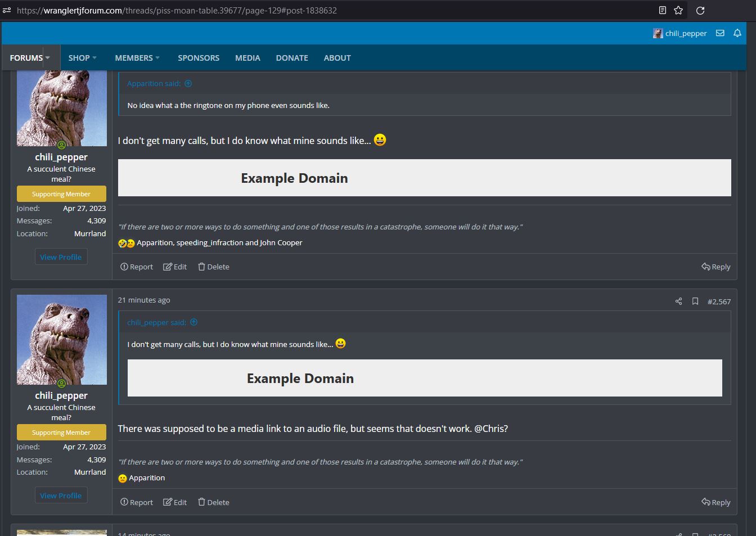756x536 pixels.
Task: Go to the MEDIA section
Action: click(x=247, y=58)
